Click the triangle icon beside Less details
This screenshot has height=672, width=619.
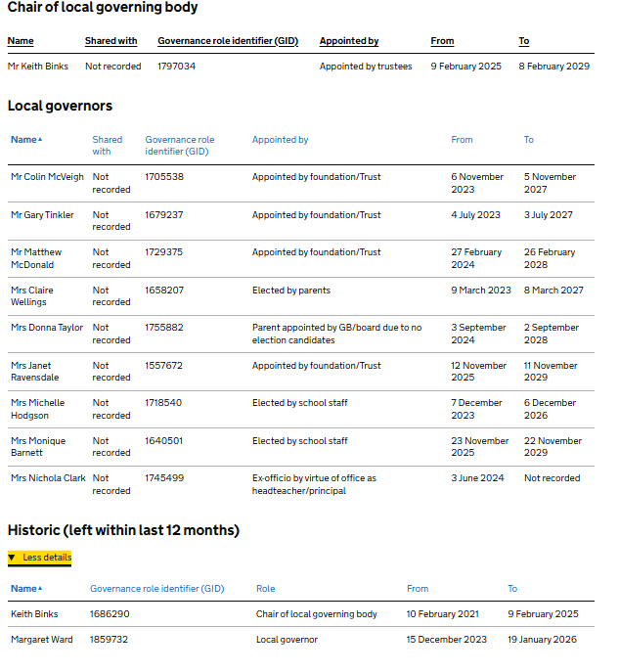[x=12, y=558]
